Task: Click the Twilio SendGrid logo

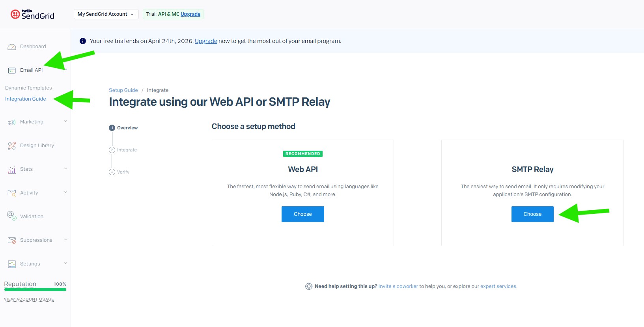Action: click(32, 15)
